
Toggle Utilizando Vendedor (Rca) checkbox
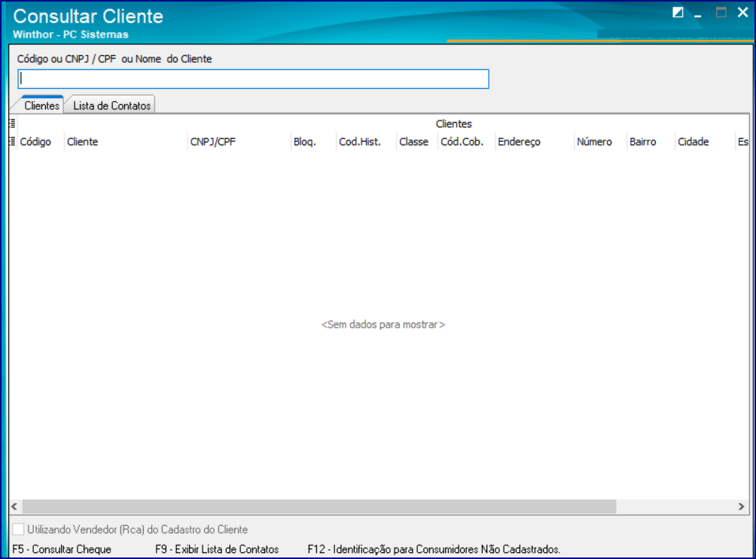coord(18,530)
